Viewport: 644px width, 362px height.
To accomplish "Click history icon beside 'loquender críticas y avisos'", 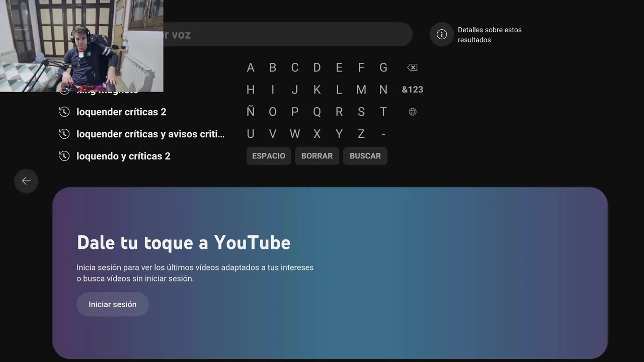I will point(64,134).
